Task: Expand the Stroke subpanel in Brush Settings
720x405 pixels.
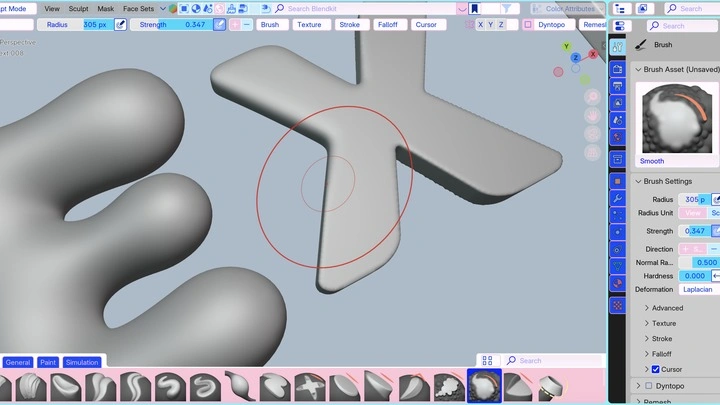Action: click(x=658, y=338)
